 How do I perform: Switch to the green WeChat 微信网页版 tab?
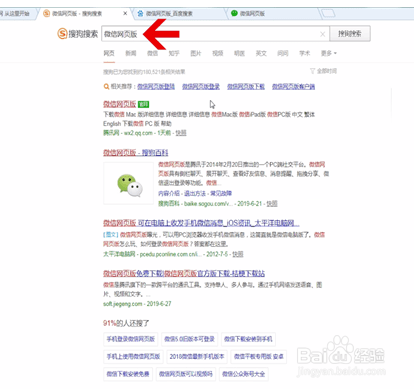click(x=272, y=13)
